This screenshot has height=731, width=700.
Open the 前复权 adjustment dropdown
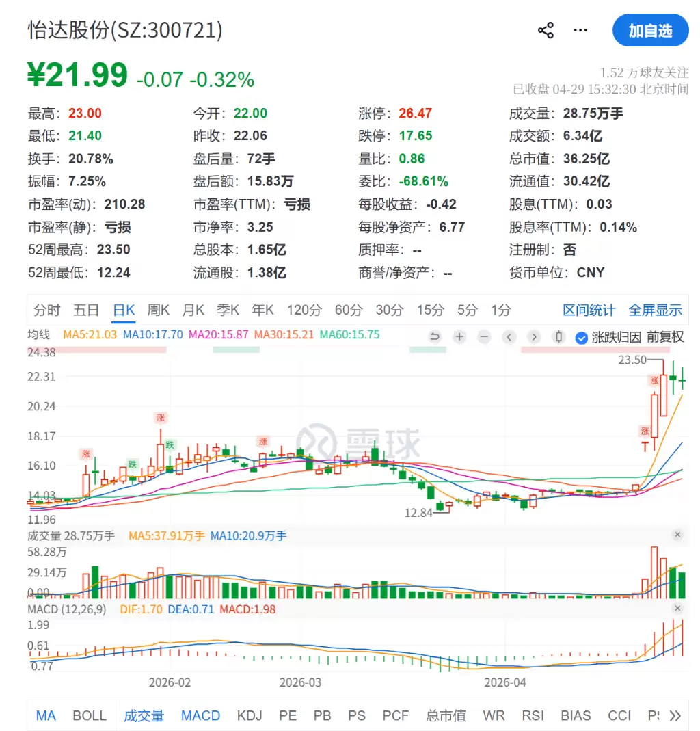point(664,337)
